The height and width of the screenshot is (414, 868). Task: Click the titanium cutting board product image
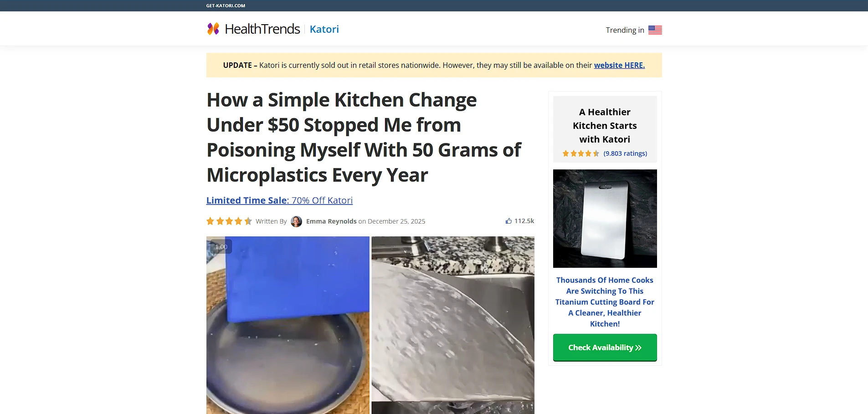(605, 219)
